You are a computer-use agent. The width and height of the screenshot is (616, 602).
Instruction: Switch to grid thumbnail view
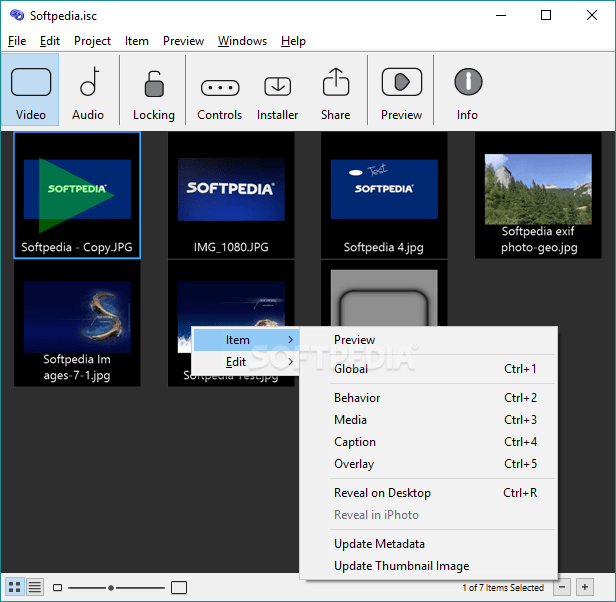pos(15,587)
